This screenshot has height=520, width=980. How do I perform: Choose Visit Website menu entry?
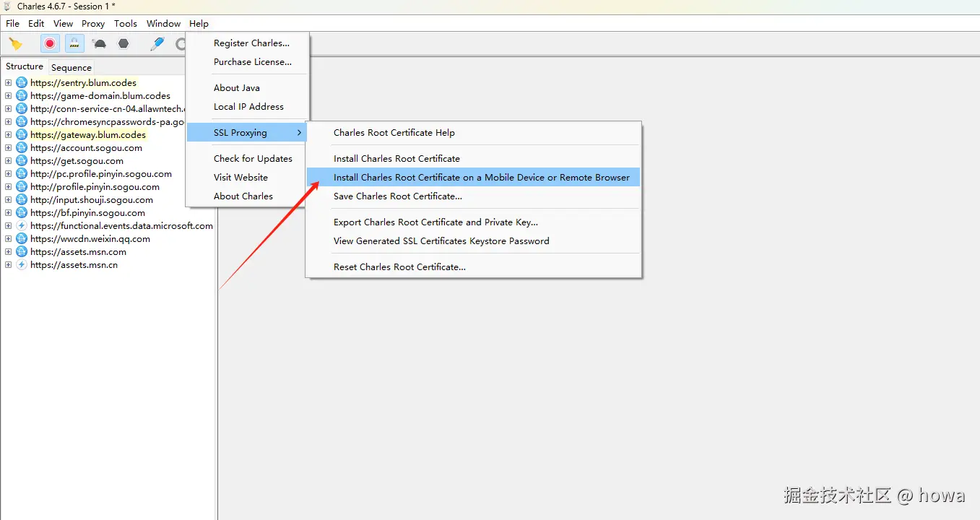248,178
